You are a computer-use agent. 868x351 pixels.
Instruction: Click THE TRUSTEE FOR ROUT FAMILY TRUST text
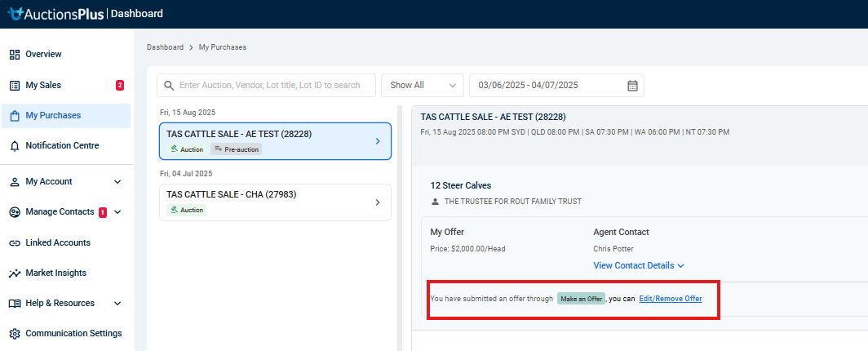point(513,202)
